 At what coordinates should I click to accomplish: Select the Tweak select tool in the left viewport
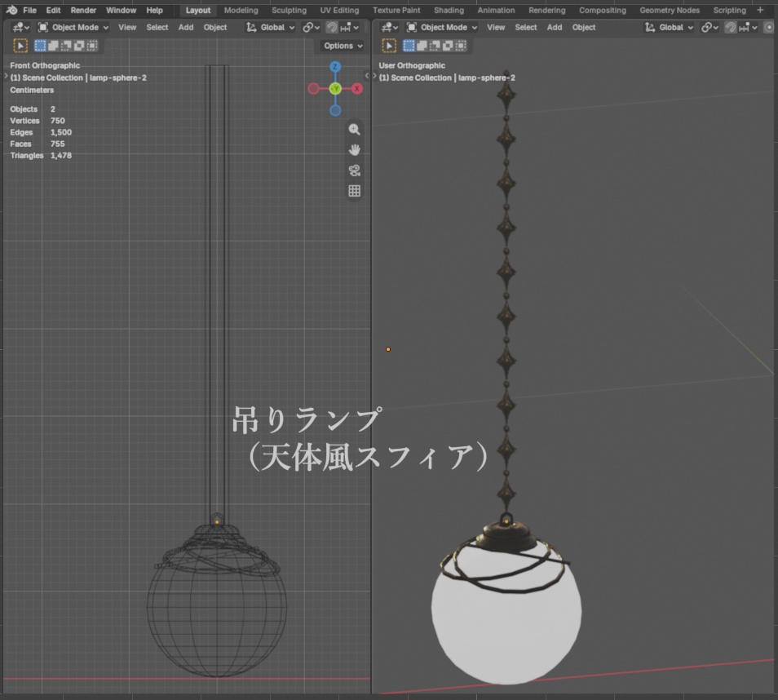20,46
